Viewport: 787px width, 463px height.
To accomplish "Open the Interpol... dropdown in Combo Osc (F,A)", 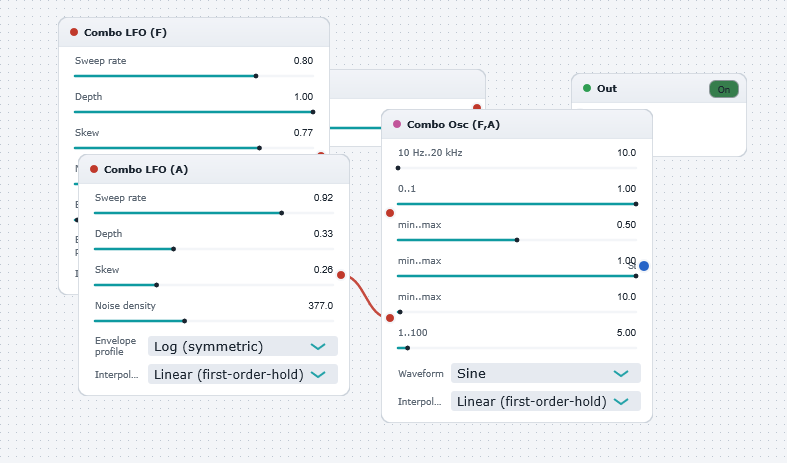I will 546,402.
